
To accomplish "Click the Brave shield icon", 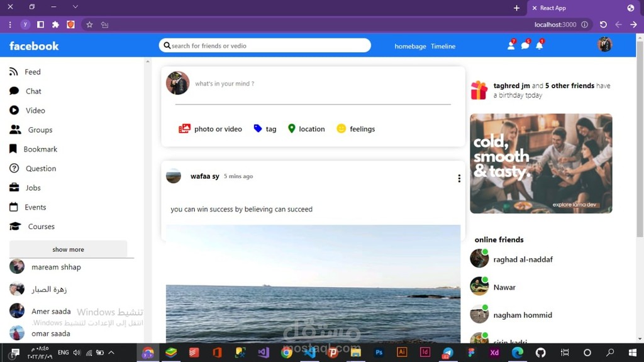I will click(x=70, y=25).
